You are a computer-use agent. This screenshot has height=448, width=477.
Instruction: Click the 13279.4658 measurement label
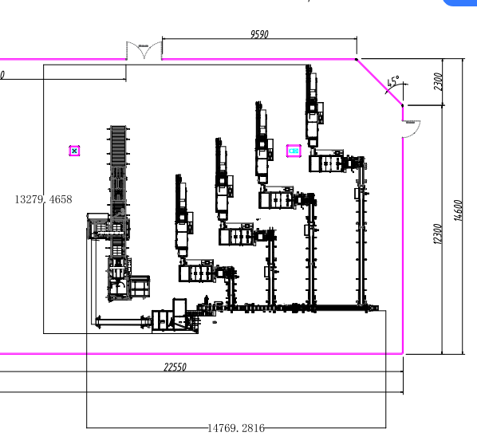(44, 199)
